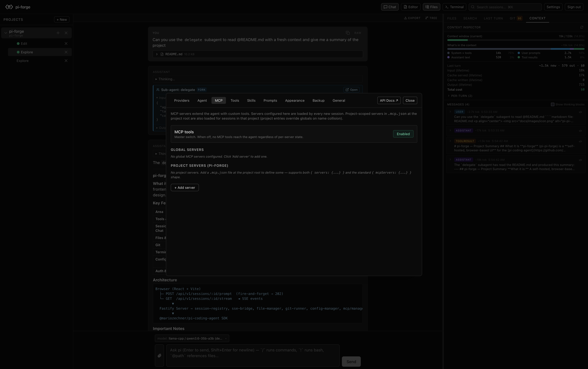Image resolution: width=588 pixels, height=369 pixels.
Task: Expand README.md attachment chevron
Action: [x=157, y=54]
